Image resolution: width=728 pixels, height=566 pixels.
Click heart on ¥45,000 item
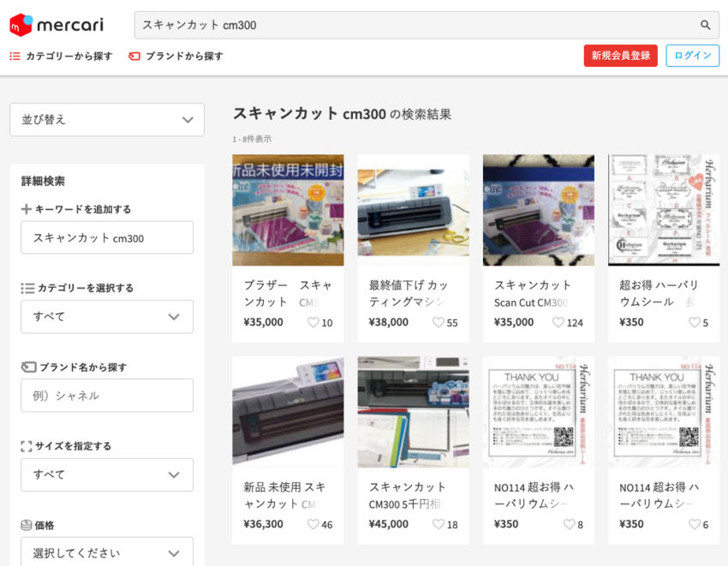(x=439, y=524)
